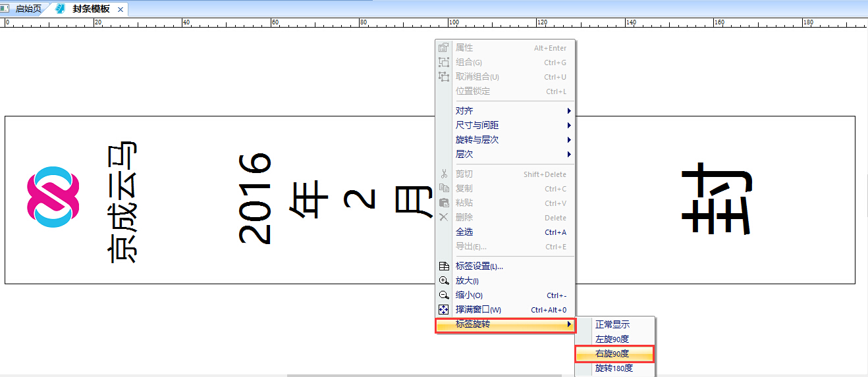The height and width of the screenshot is (377, 868).
Task: Switch to the 启始页 tab
Action: (28, 9)
